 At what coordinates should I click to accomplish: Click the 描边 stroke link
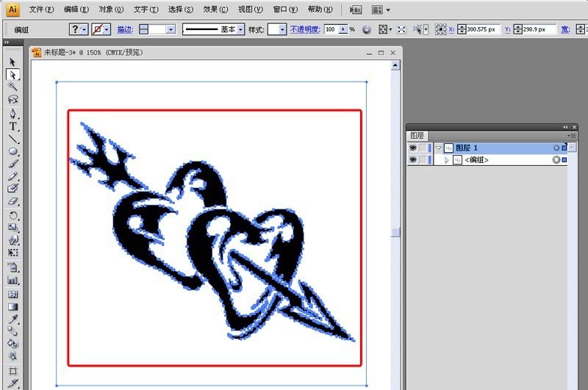pyautogui.click(x=125, y=29)
